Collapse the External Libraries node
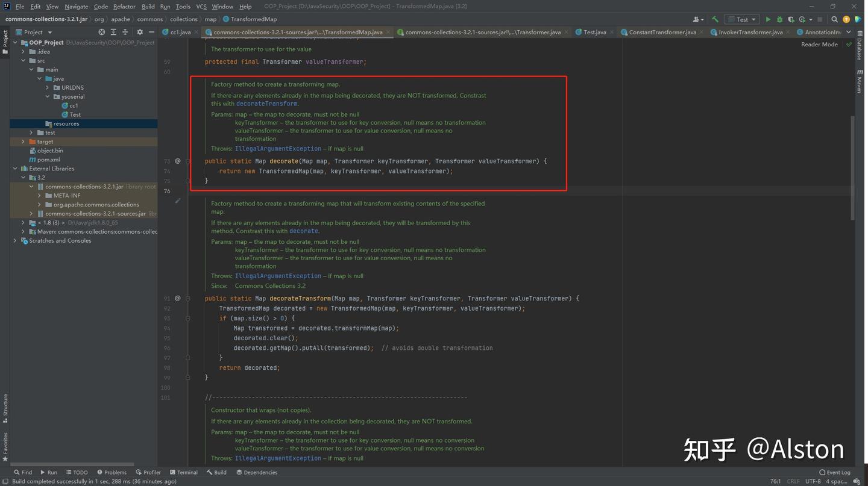The image size is (868, 486). click(15, 169)
